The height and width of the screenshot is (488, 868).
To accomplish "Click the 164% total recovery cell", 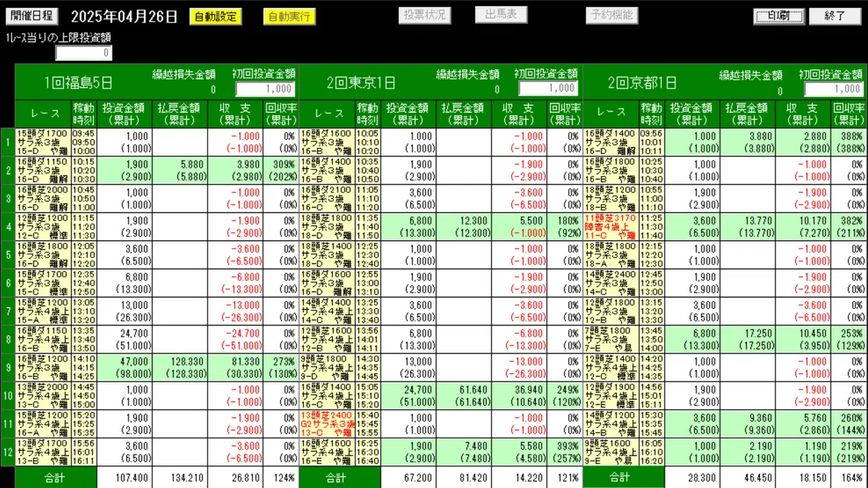I will tap(848, 478).
